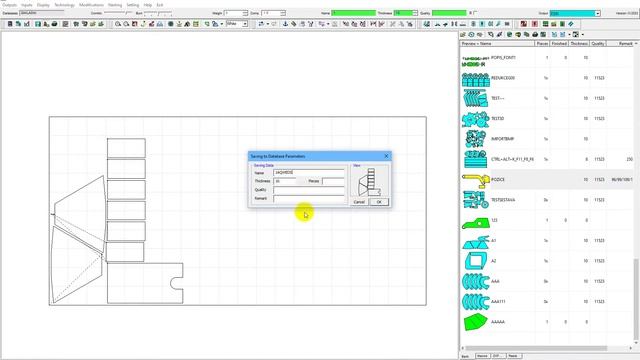Sort by the Thickness column header

579,43
